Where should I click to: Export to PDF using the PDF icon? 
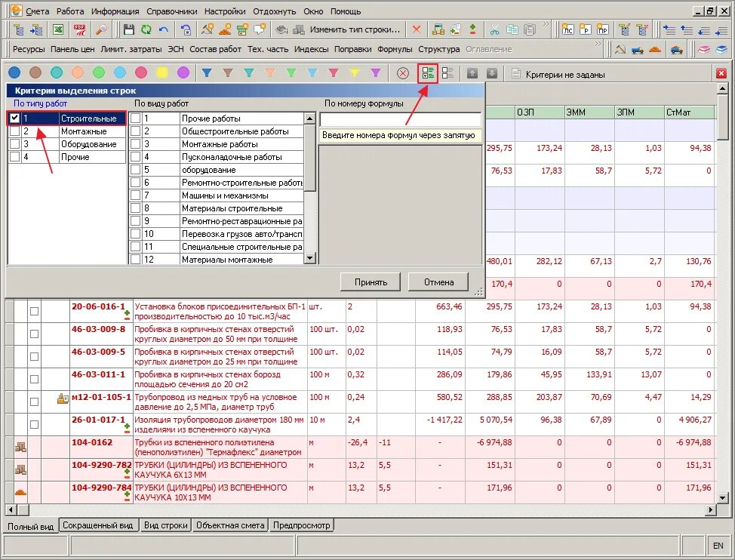79,29
